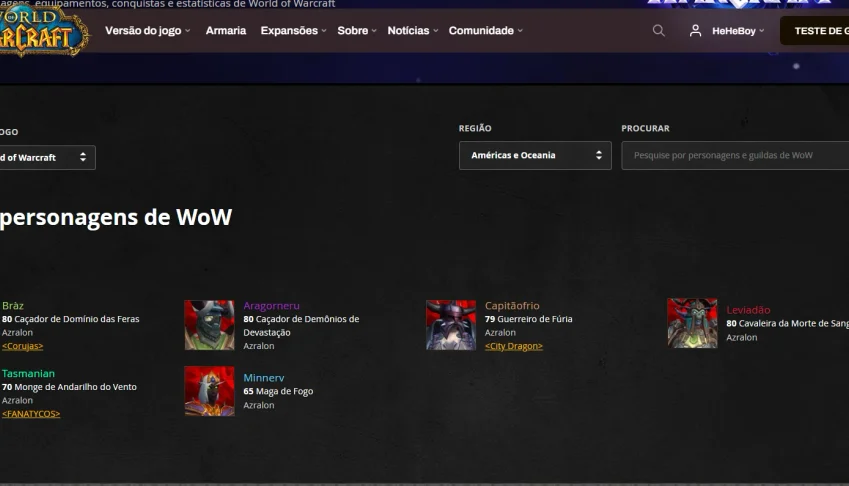Expand the Versão do jogo menu
This screenshot has width=849, height=486.
tap(148, 31)
